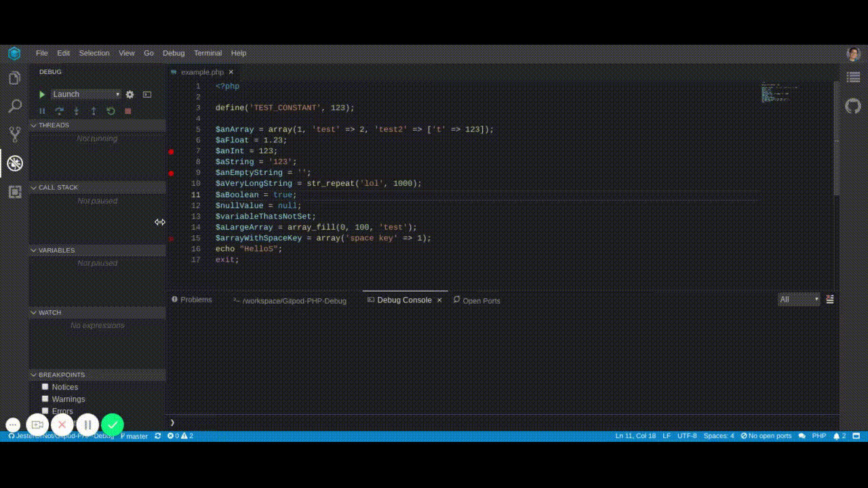868x488 pixels.
Task: Open the Launch configuration dropdown
Action: point(86,94)
